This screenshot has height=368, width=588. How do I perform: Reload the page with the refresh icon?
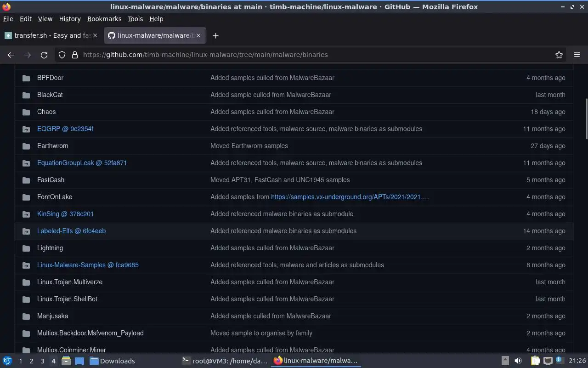pos(44,55)
